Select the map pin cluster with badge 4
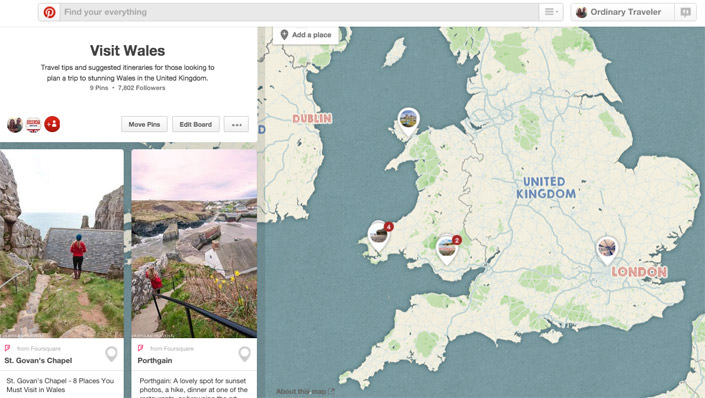 point(379,236)
